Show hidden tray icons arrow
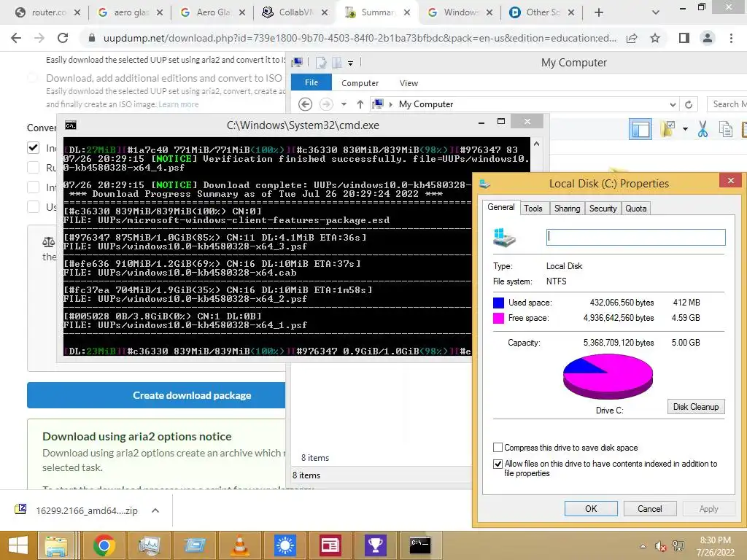This screenshot has width=747, height=560. pos(643,545)
